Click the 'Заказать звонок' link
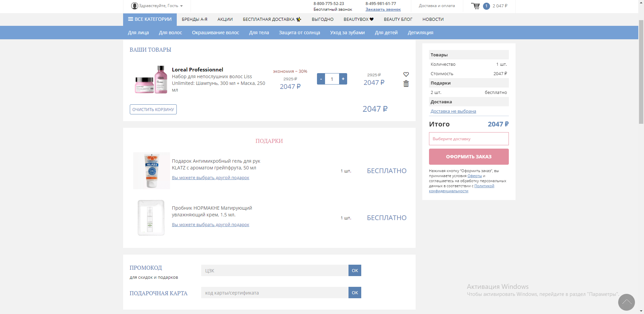The image size is (644, 314). 383,9
